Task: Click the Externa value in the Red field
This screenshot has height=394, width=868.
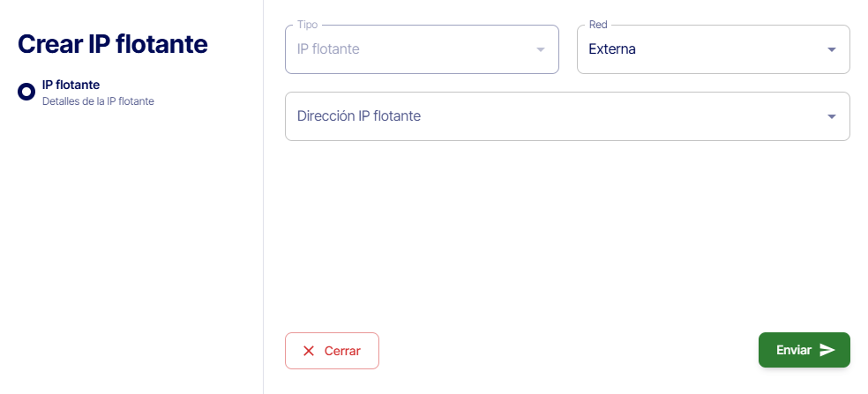Action: pos(612,49)
